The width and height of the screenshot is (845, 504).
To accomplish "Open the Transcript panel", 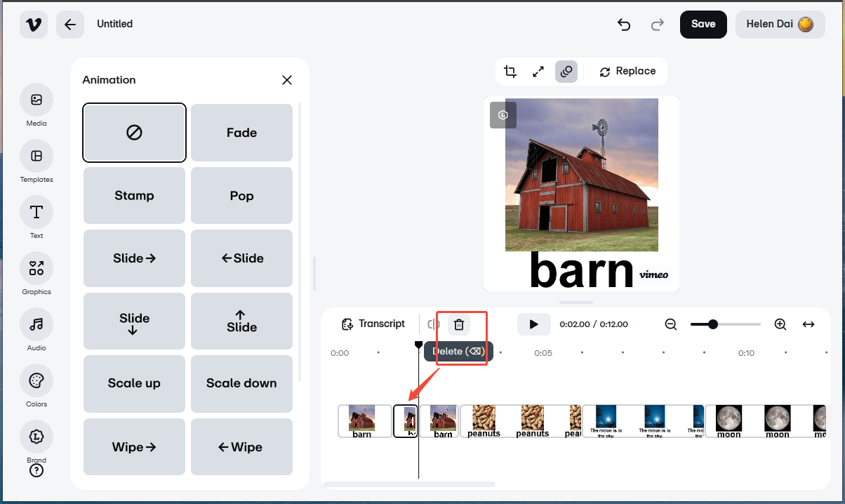I will [373, 324].
